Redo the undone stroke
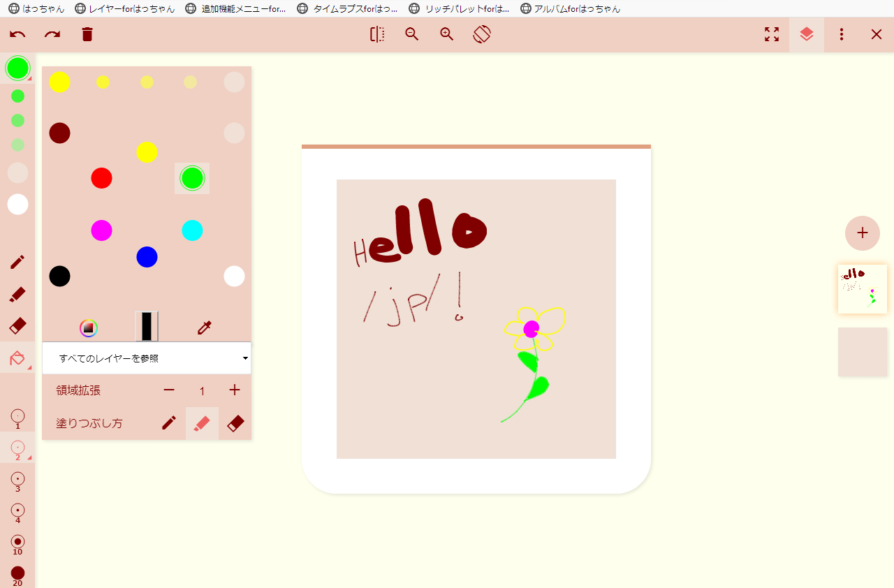 point(52,34)
